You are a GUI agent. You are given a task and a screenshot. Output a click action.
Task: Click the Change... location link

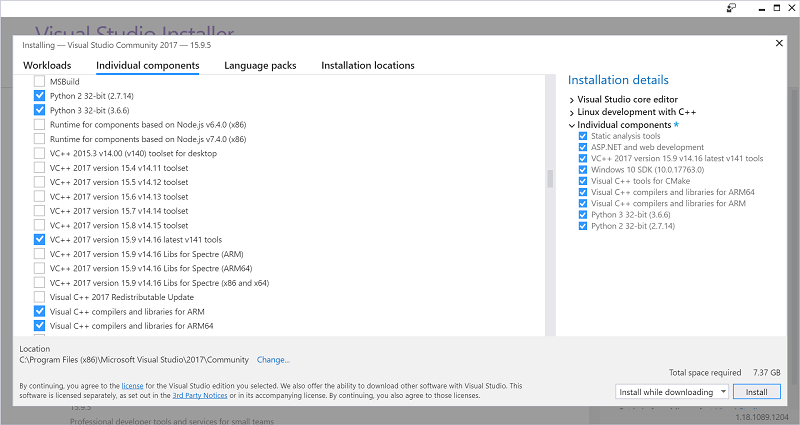[x=273, y=360]
